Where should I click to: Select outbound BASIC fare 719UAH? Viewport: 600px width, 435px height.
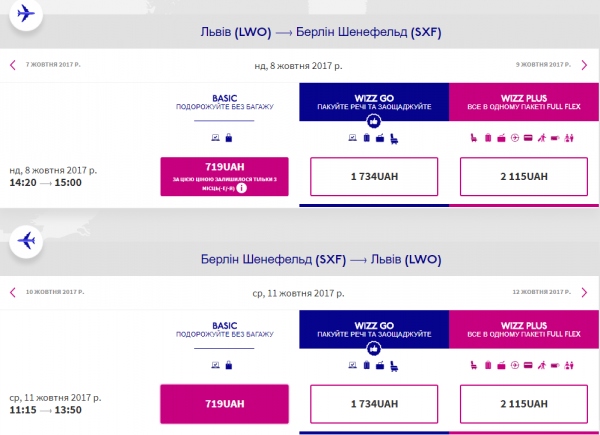[224, 176]
